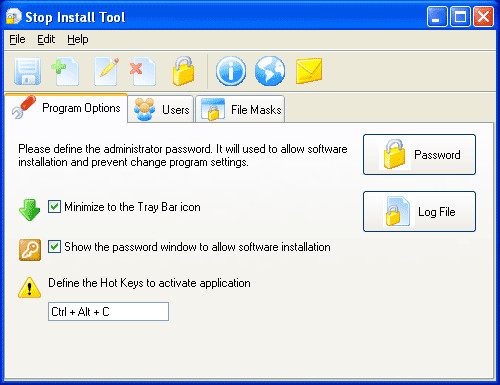Click the Add new item toolbar icon

point(65,71)
